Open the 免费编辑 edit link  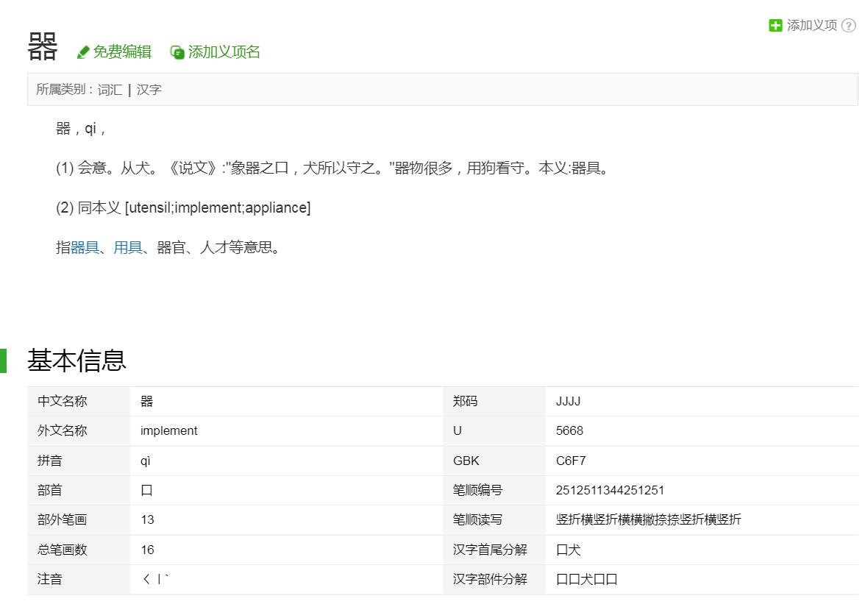point(121,52)
